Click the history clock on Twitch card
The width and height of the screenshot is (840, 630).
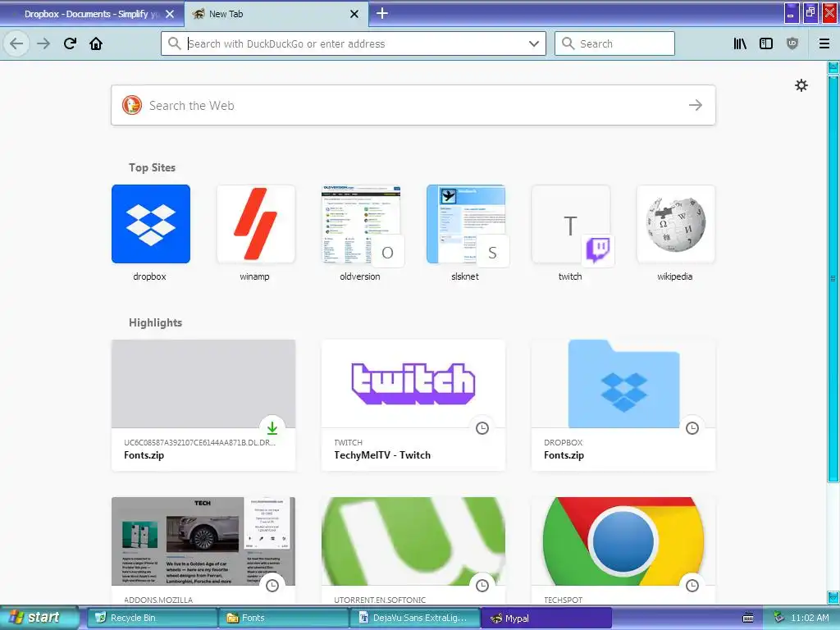coord(482,427)
